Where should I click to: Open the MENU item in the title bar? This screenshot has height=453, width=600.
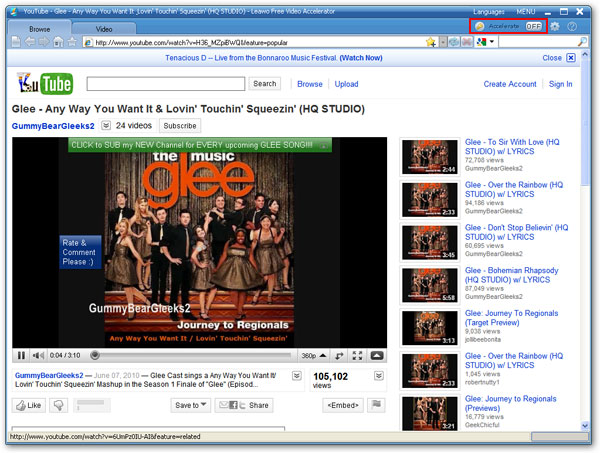pos(526,11)
